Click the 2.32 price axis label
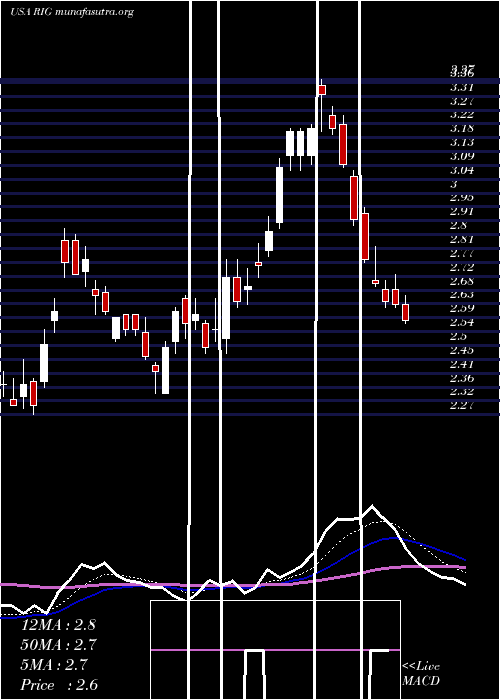The image size is (500, 700). (x=462, y=392)
